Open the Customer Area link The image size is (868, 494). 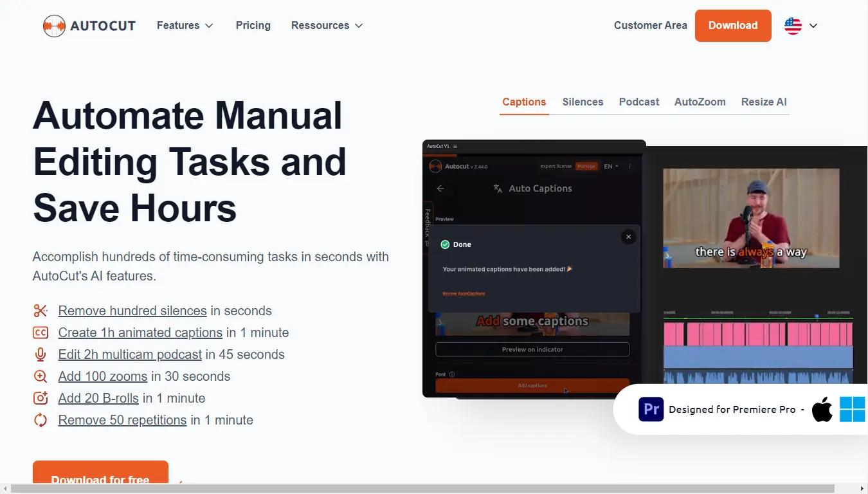tap(651, 25)
